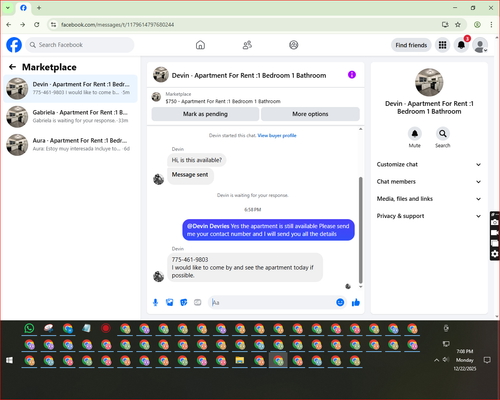Click the chat scrollbar thumb

(x=360, y=230)
